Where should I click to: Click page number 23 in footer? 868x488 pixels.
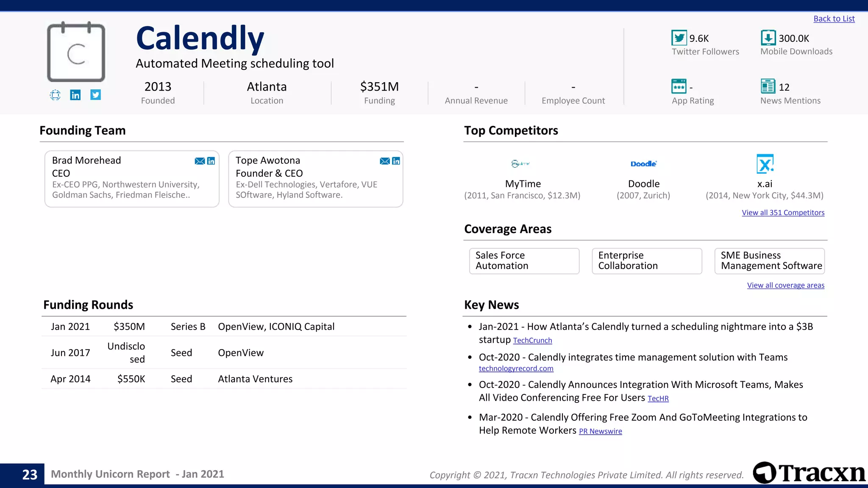(30, 474)
